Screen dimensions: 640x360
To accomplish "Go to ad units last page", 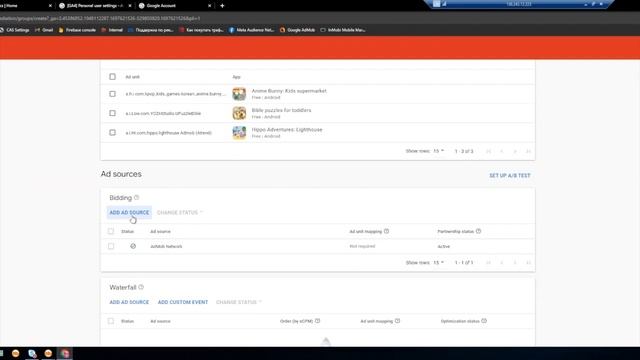I will pyautogui.click(x=528, y=151).
